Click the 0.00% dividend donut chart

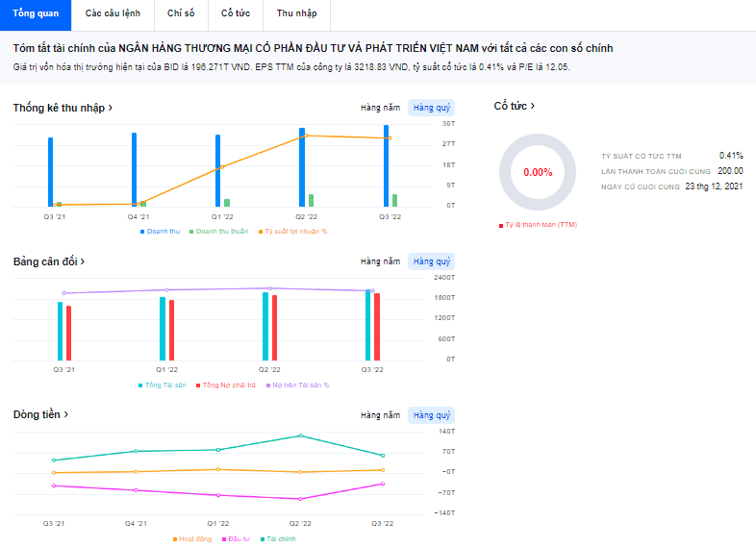pyautogui.click(x=538, y=172)
